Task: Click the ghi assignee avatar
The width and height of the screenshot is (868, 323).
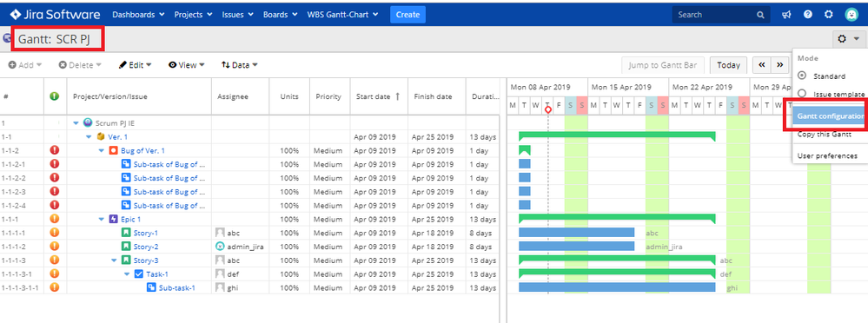Action: pos(221,287)
